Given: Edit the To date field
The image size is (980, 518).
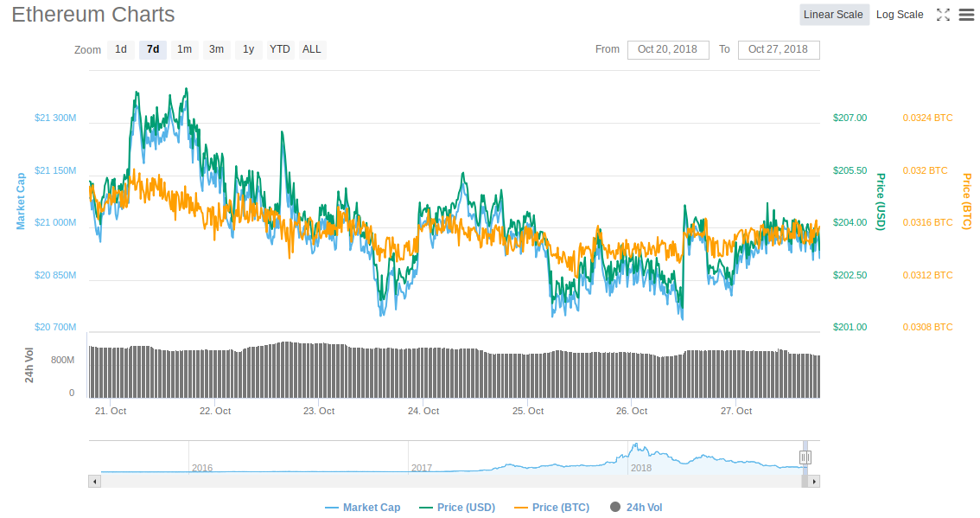Looking at the screenshot, I should [779, 49].
